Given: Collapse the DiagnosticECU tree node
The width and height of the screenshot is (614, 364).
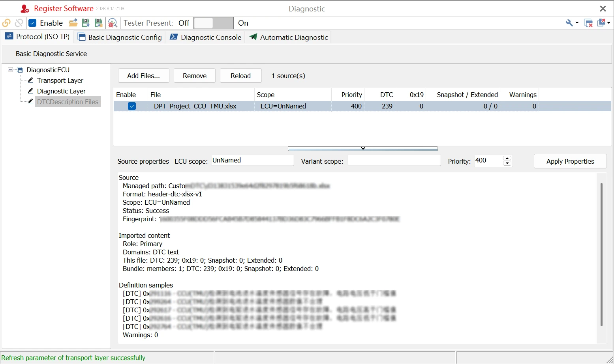Looking at the screenshot, I should tap(11, 70).
